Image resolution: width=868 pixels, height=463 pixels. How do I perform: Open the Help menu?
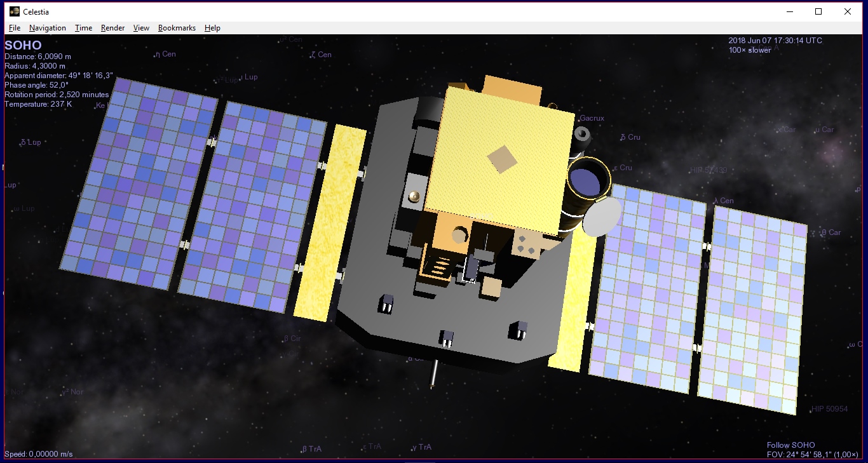[x=212, y=28]
